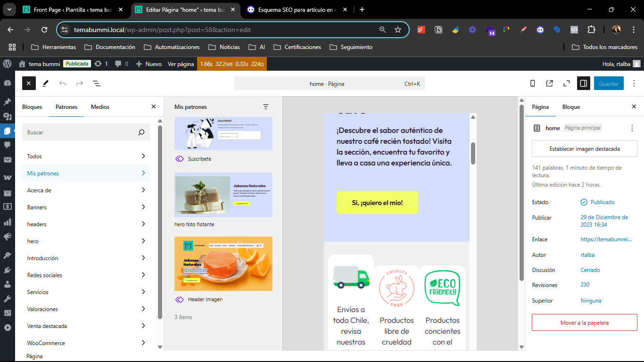Select the hero foto flotante pattern thumbnail
The width and height of the screenshot is (644, 362).
click(x=223, y=195)
